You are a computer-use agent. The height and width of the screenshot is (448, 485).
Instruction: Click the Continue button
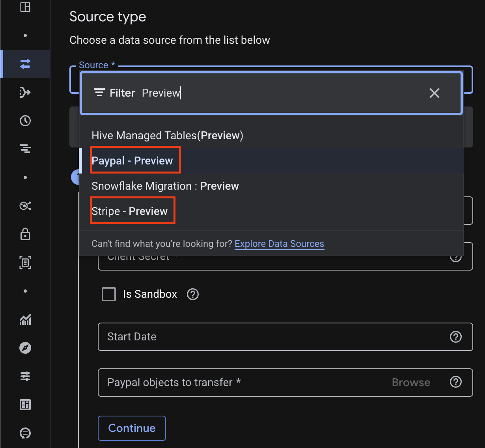(132, 428)
